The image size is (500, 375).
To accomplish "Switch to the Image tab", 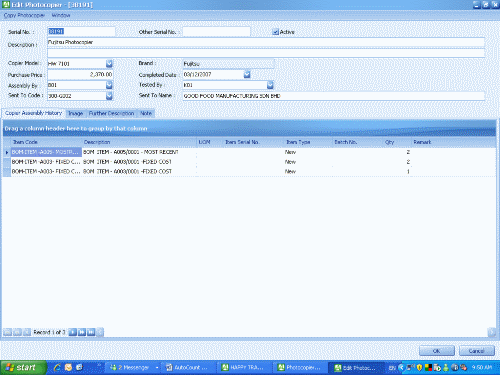I will click(x=75, y=113).
